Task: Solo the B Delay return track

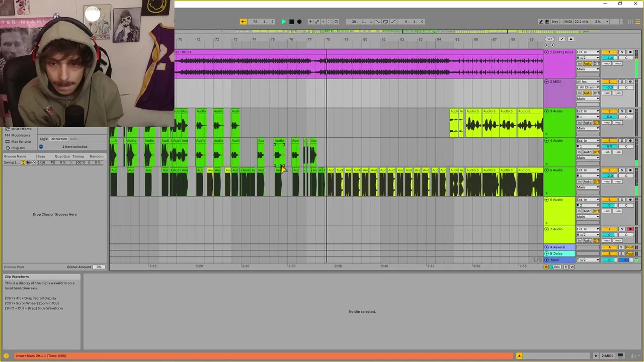Action: point(621,253)
